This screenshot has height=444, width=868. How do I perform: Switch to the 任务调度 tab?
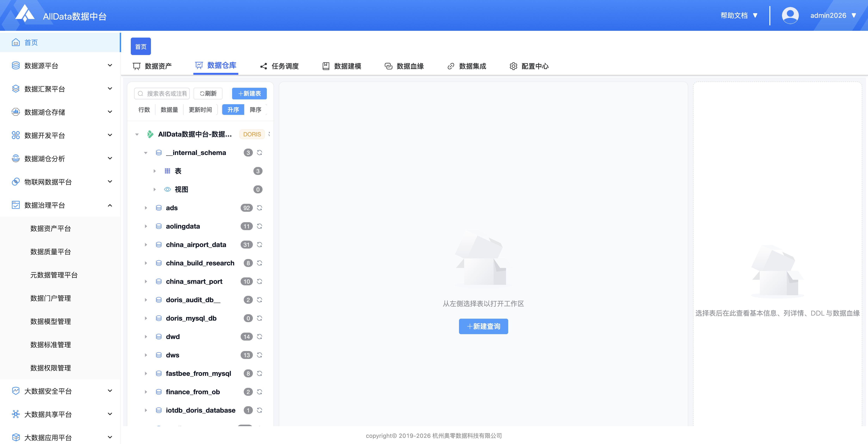click(x=279, y=66)
